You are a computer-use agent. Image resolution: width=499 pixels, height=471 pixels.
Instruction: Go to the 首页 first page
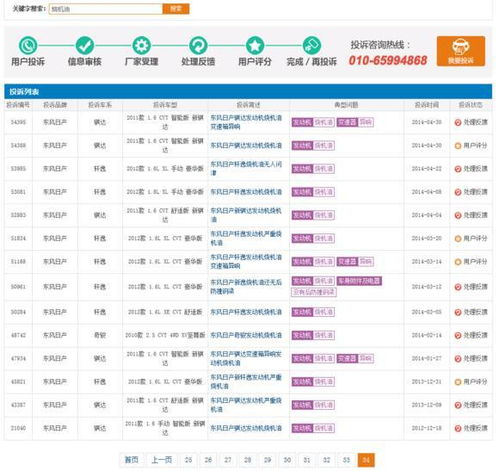point(131,460)
